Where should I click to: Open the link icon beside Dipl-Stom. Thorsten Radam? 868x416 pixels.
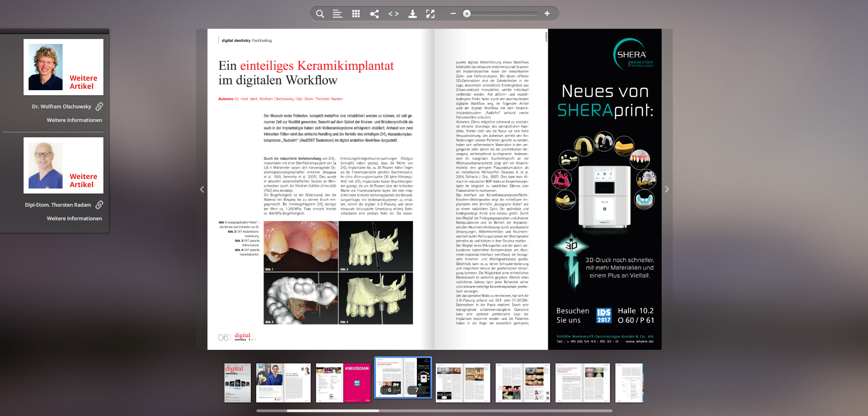(99, 205)
